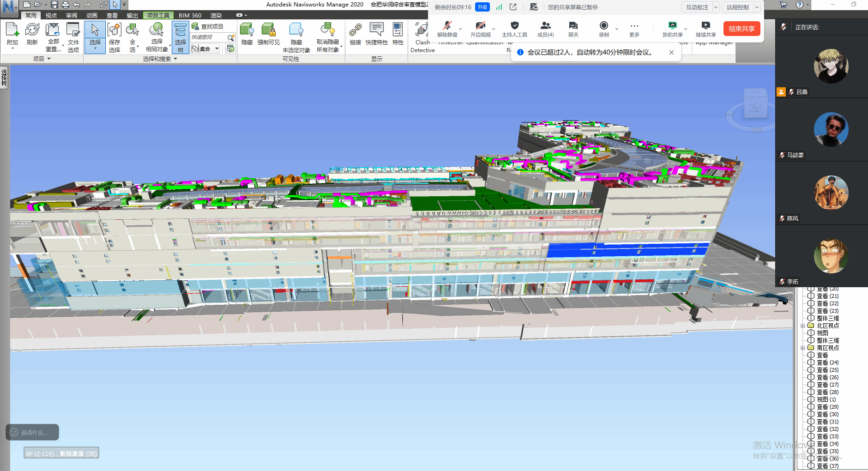Click the 刷新 (Refresh) icon in ribbon
The image size is (868, 471).
pos(32,30)
